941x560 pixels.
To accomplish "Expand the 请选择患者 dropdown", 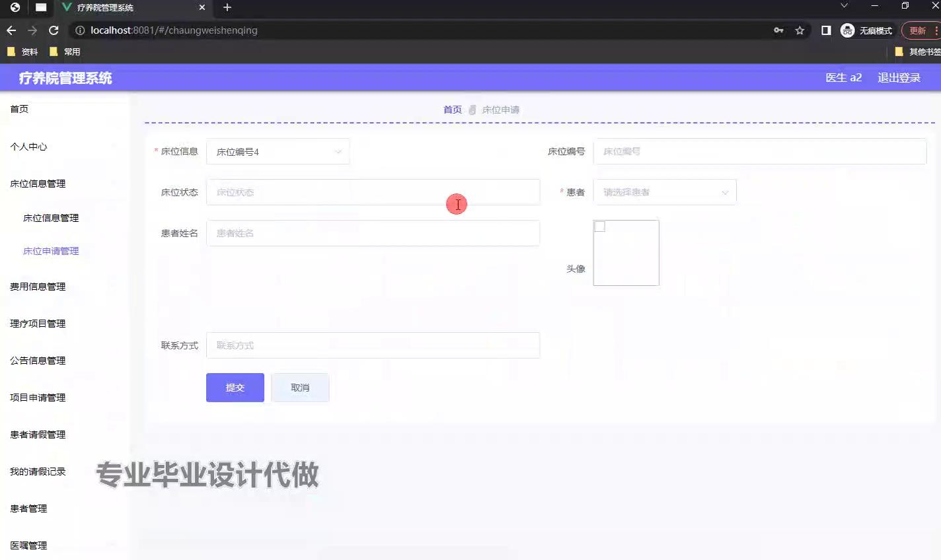I will tap(664, 192).
